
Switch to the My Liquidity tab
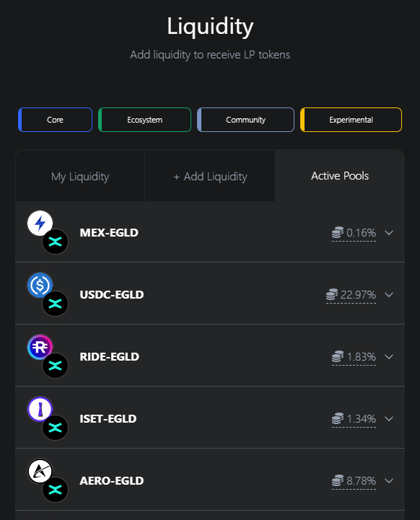80,176
